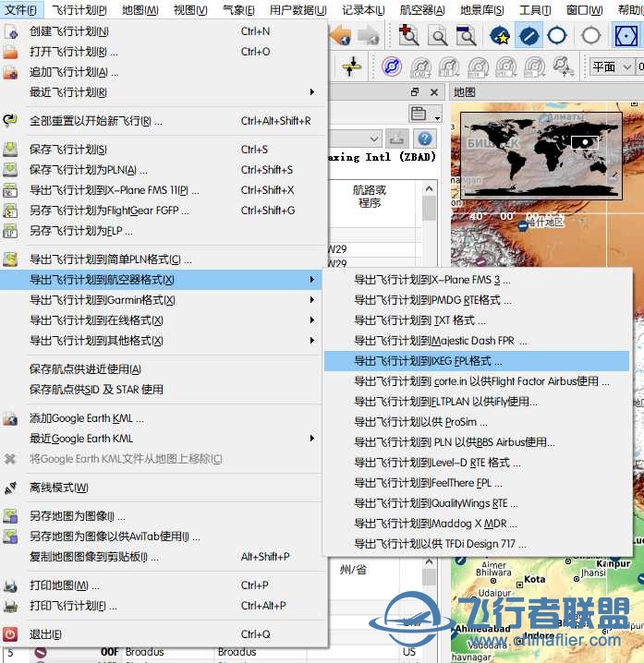Viewport: 644px width, 663px height.
Task: Click the float dock panel button
Action: [x=415, y=91]
